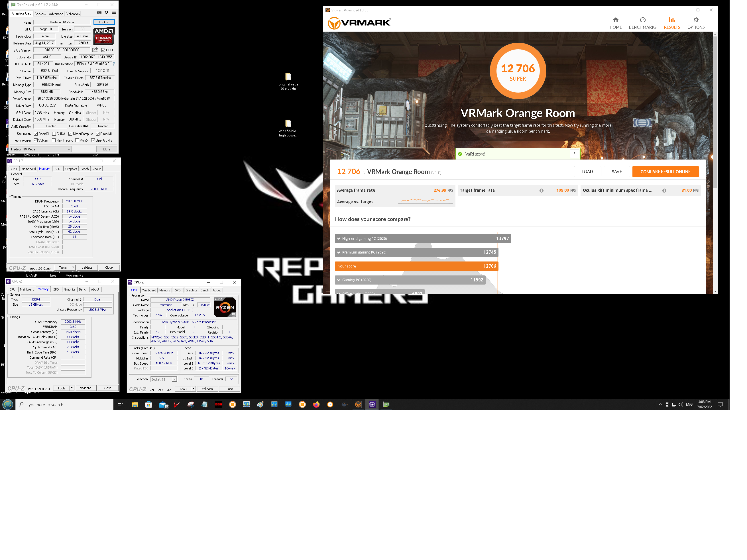This screenshot has width=747, height=560.
Task: Take a GPU-Z screenshot with camera icon
Action: click(99, 13)
